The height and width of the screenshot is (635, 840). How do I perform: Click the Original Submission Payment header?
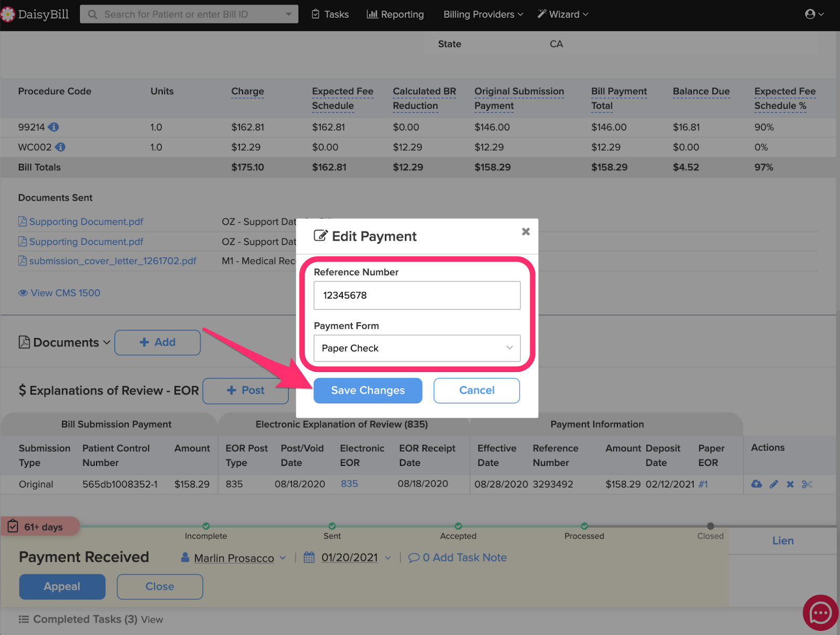[519, 98]
